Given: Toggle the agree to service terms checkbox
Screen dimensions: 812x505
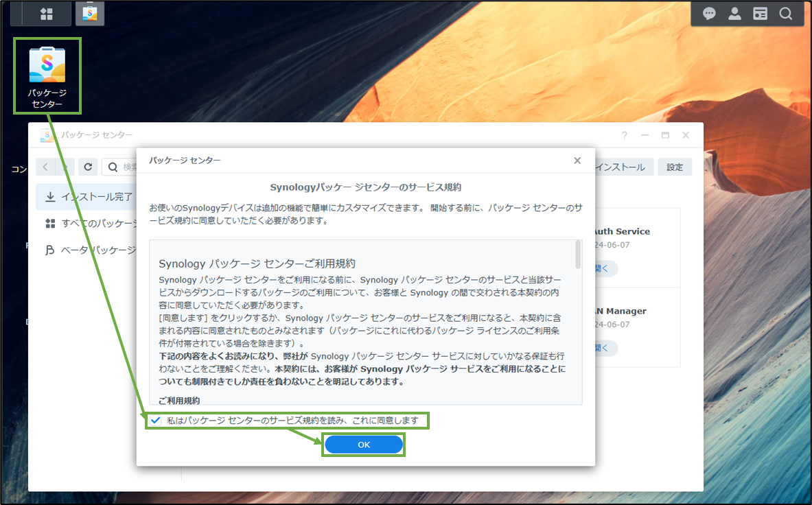Looking at the screenshot, I should click(x=155, y=420).
